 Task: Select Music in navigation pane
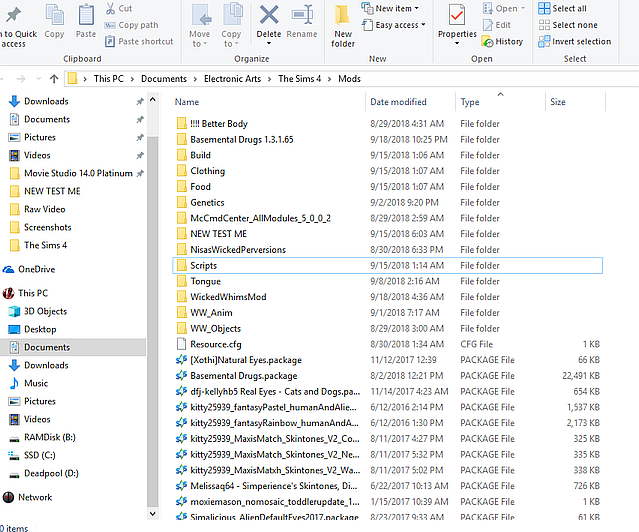(36, 383)
